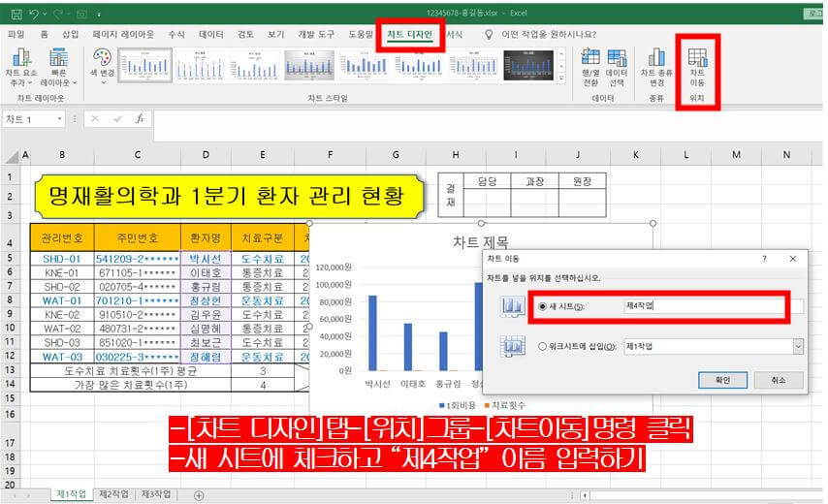Screen dimensions: 828x504
Task: Click the 1회비용 chart legend entry
Action: pos(458,405)
